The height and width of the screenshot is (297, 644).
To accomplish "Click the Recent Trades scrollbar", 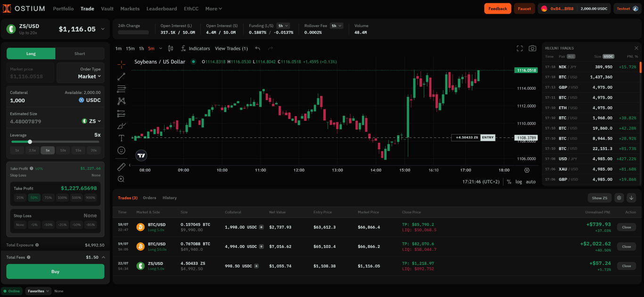I will point(640,67).
